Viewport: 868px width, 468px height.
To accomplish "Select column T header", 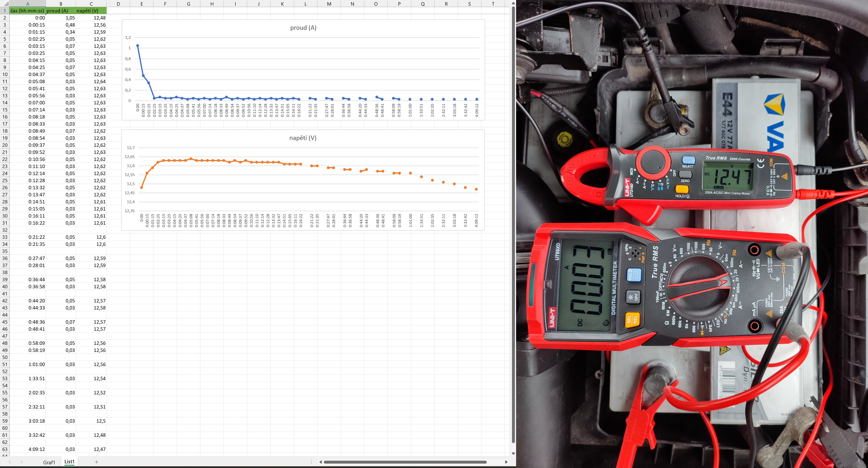I will click(x=493, y=4).
